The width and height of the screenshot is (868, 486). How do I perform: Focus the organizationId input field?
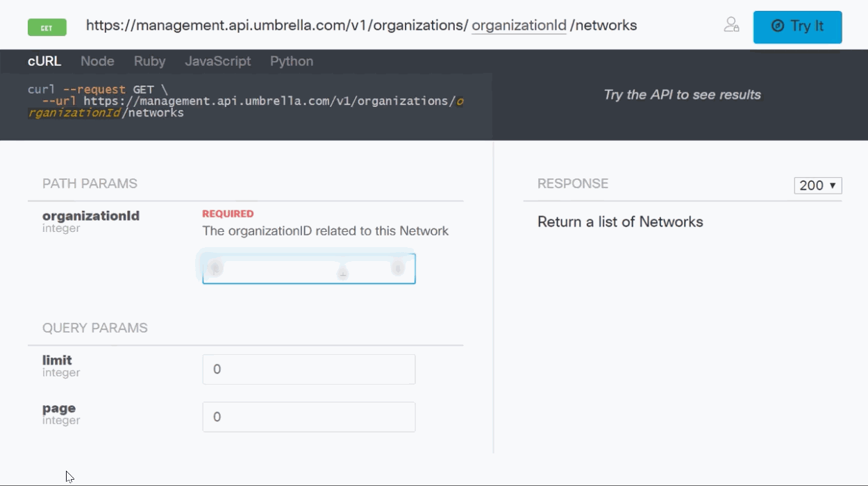coord(308,269)
